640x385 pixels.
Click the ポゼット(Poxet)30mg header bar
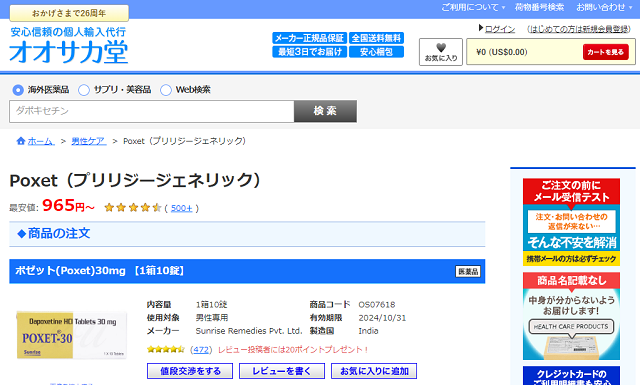247,271
